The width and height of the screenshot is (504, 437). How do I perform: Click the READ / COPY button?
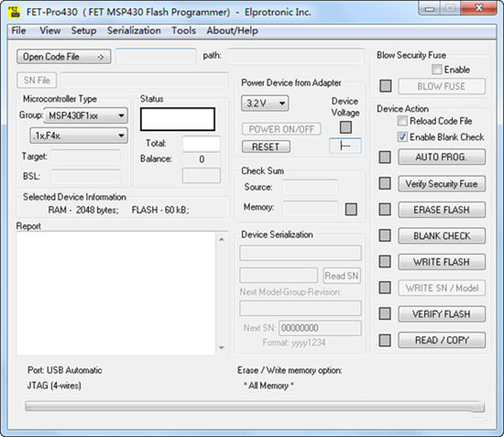442,340
